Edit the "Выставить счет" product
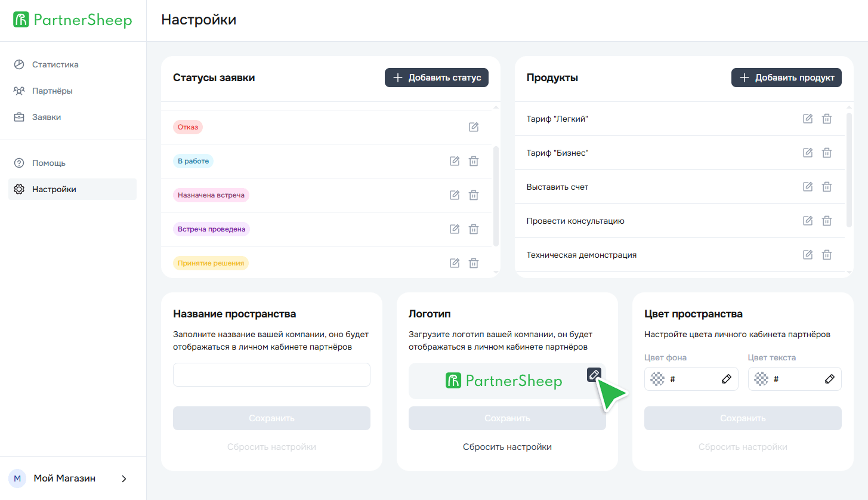Image resolution: width=868 pixels, height=500 pixels. [808, 187]
